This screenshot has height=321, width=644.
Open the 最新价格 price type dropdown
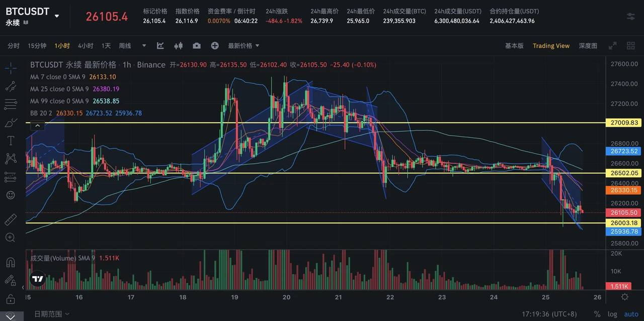tap(244, 46)
